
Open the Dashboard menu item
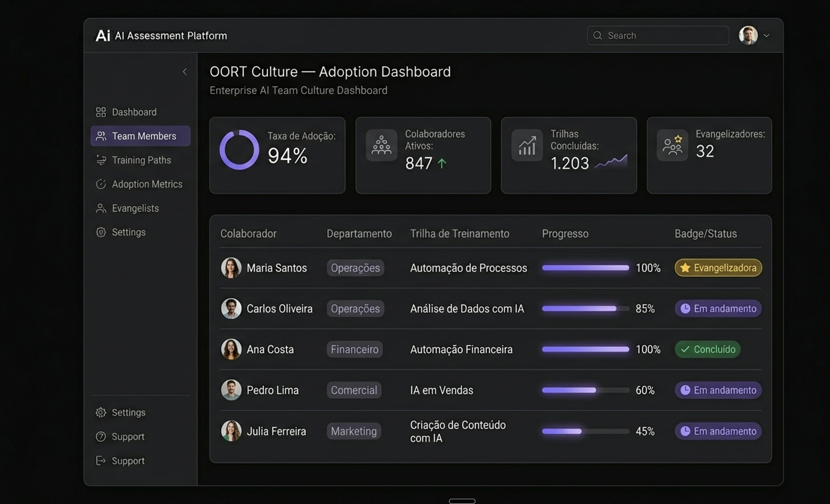point(134,112)
